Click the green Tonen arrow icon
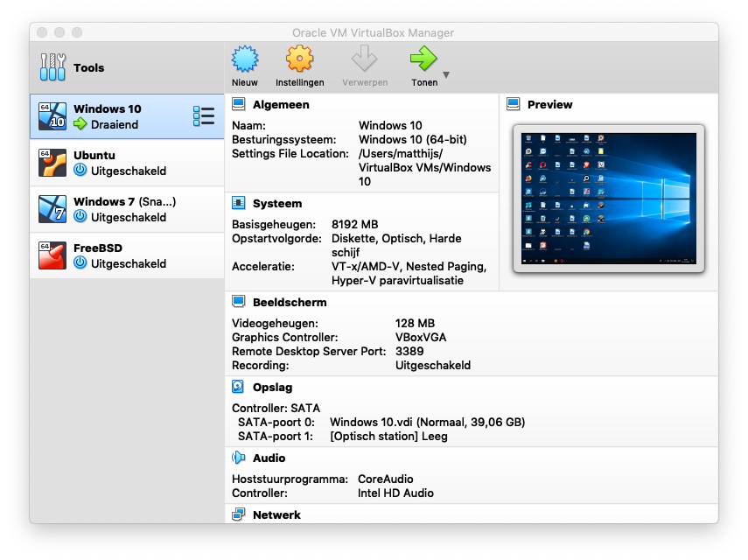This screenshot has width=748, height=560. pyautogui.click(x=423, y=60)
